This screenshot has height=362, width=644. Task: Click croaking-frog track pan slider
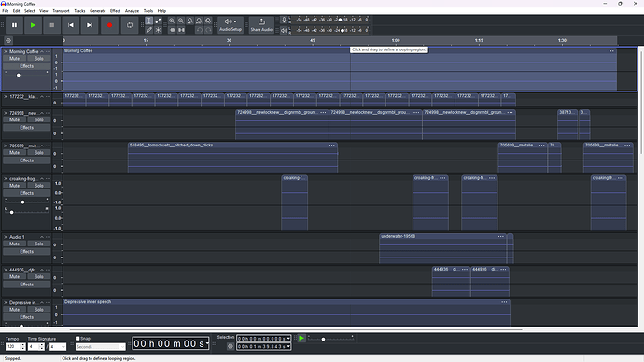tap(27, 212)
